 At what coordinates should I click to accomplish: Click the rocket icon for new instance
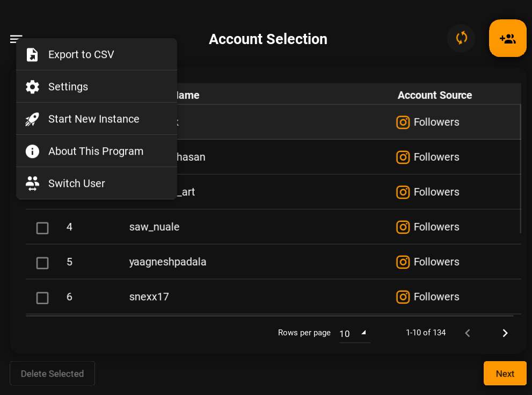coord(32,119)
